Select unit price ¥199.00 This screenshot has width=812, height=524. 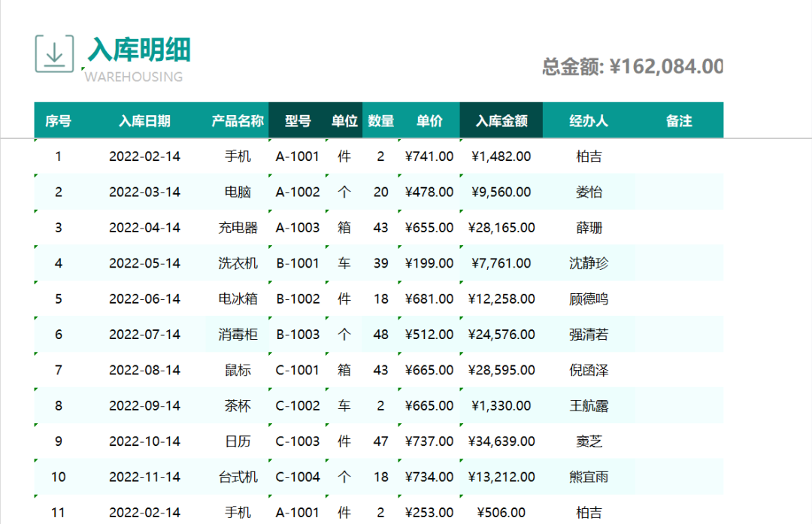429,263
